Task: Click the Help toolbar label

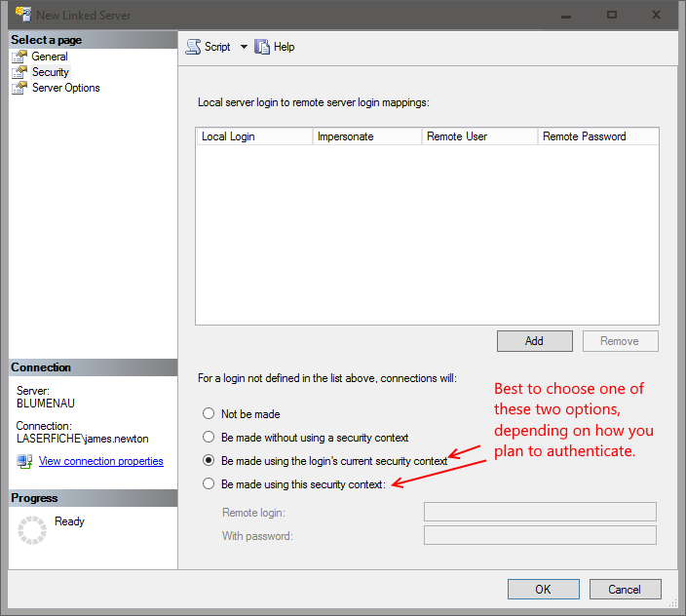Action: (284, 47)
